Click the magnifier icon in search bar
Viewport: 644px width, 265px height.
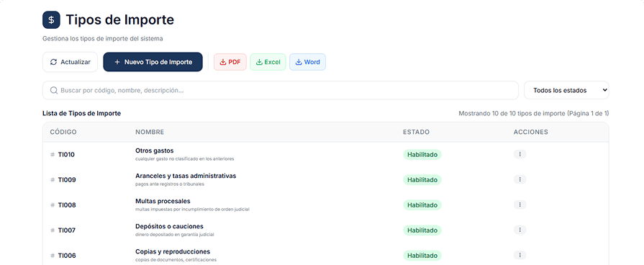pyautogui.click(x=53, y=91)
